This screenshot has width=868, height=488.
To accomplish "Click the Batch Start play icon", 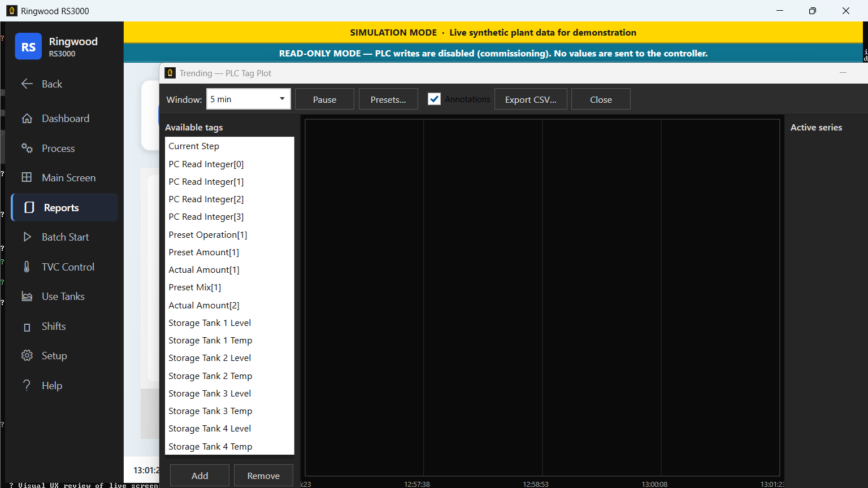I will tap(27, 237).
